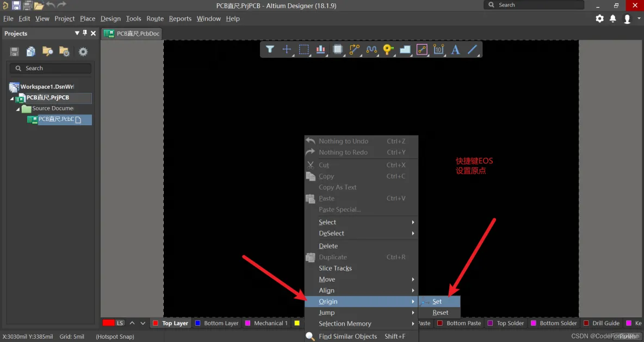The image size is (644, 342).
Task: Choose the rectangle selection tool
Action: [304, 50]
